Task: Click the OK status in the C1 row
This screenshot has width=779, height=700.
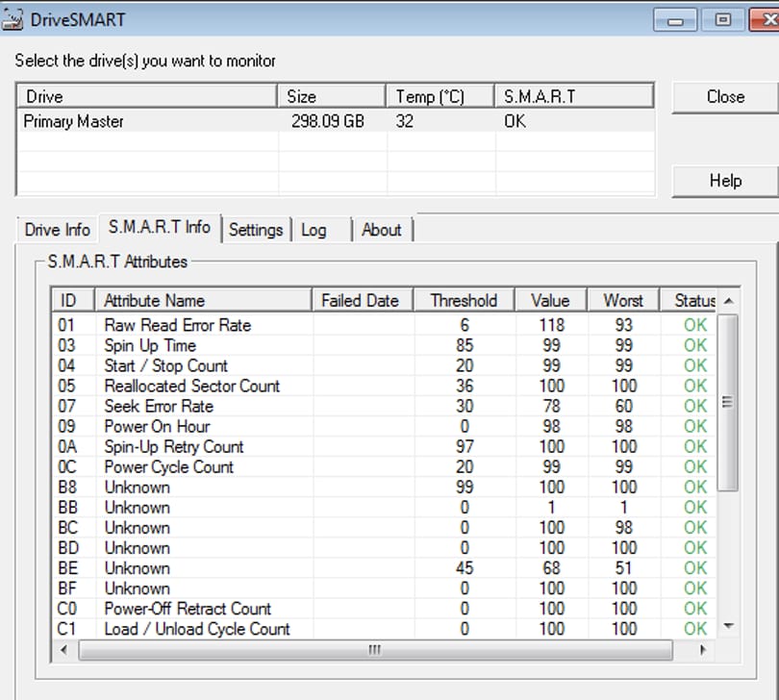Action: [695, 629]
